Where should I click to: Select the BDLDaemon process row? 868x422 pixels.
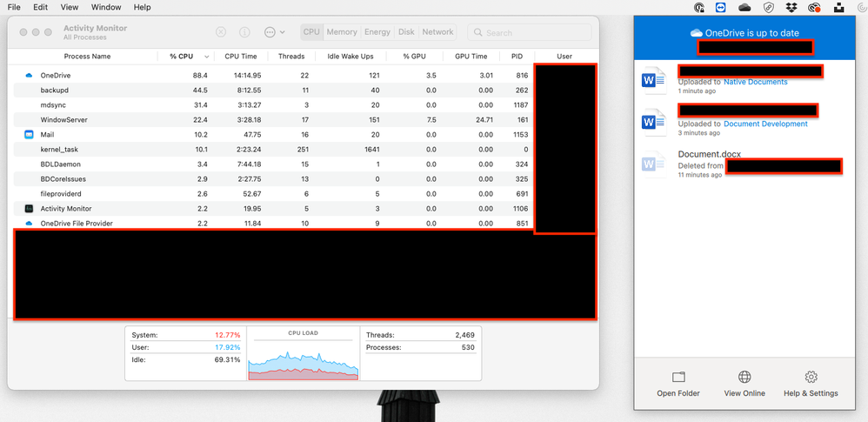[274, 164]
